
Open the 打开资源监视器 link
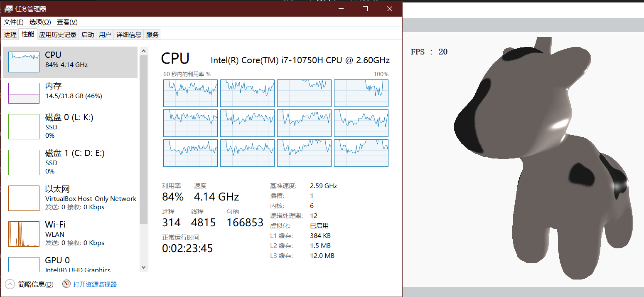tap(95, 285)
